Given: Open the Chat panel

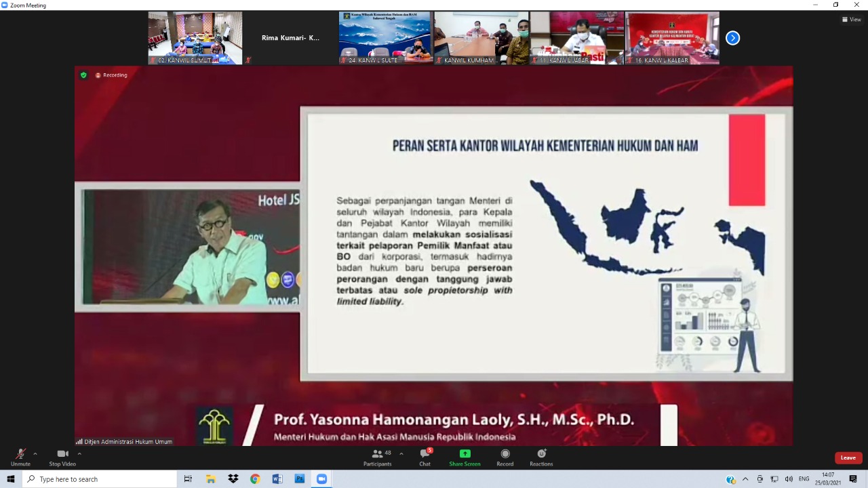Looking at the screenshot, I should 425,454.
